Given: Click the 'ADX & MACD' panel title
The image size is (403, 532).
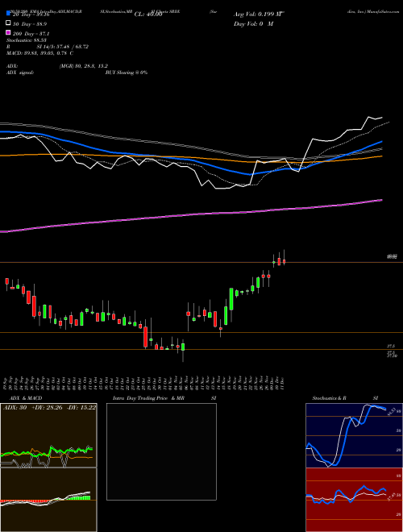Looking at the screenshot, I should click(x=26, y=398).
